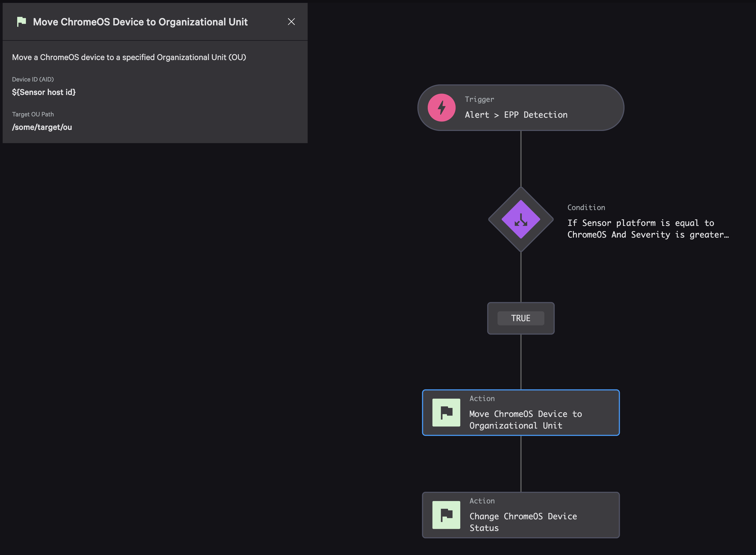Click the Condition label beside the diamond
Viewport: 756px width, 555px height.
[x=586, y=208]
